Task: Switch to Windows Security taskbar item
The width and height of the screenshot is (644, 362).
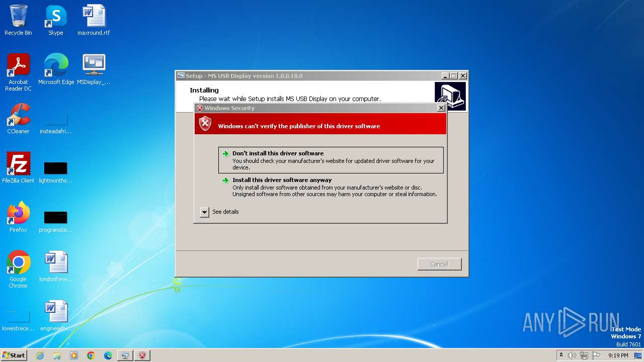Action: [142, 355]
